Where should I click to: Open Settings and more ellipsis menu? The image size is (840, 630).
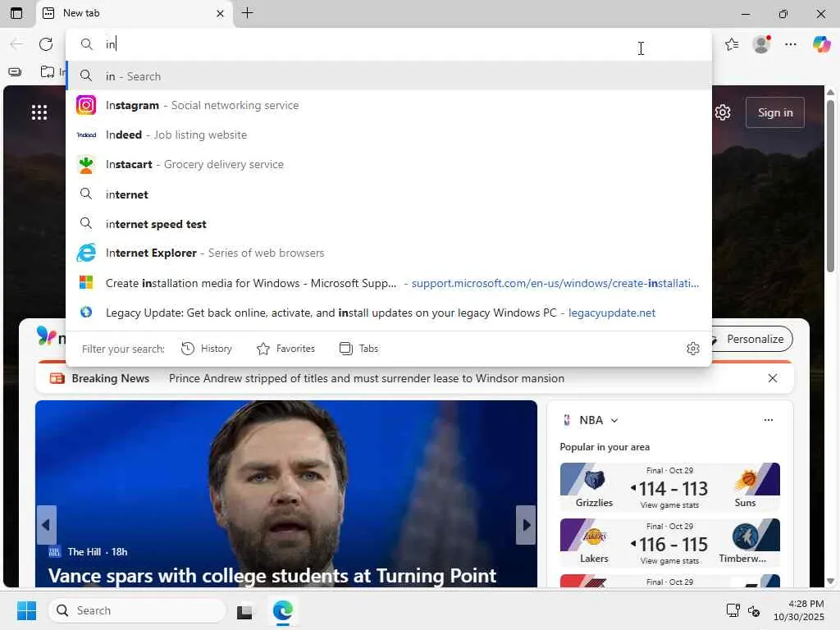(791, 44)
